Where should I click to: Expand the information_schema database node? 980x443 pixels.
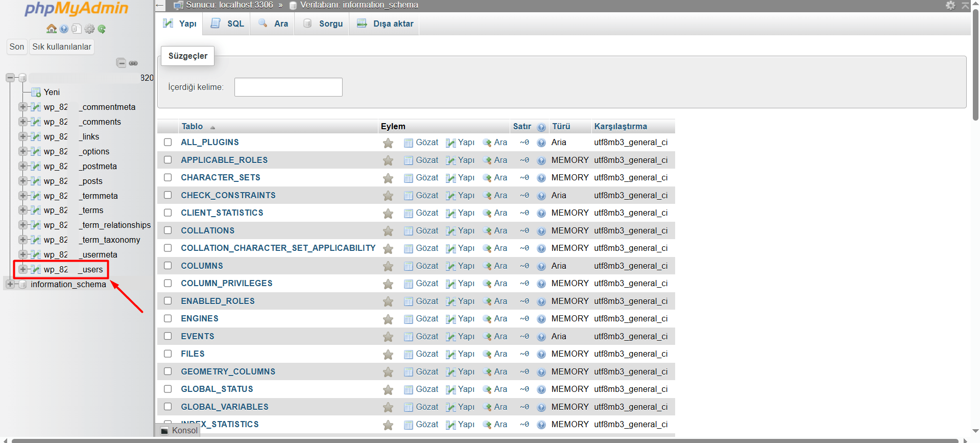coord(10,284)
